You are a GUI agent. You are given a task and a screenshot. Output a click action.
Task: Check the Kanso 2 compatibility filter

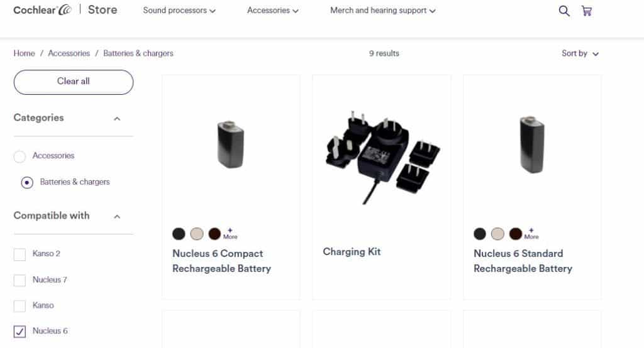(x=19, y=254)
